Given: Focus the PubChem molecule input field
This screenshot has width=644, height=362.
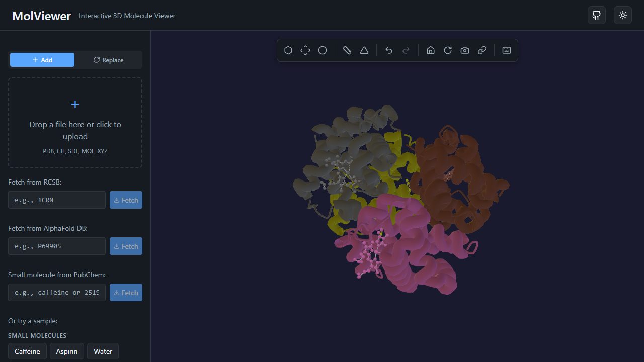Looking at the screenshot, I should [x=57, y=292].
